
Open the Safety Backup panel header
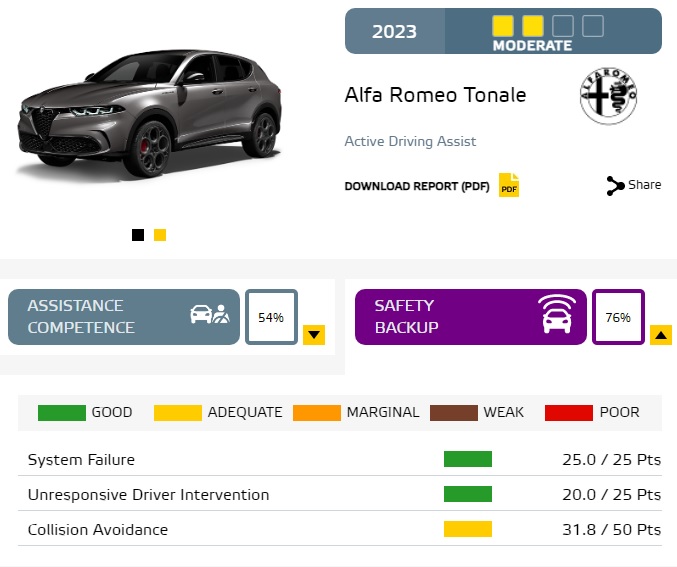[x=471, y=317]
